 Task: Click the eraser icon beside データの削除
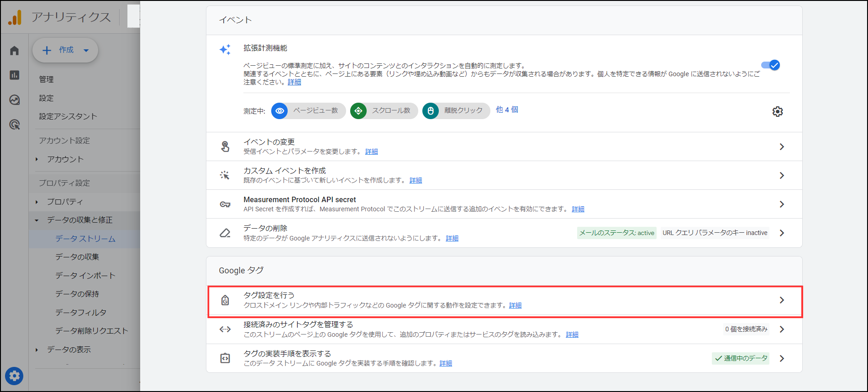point(225,233)
